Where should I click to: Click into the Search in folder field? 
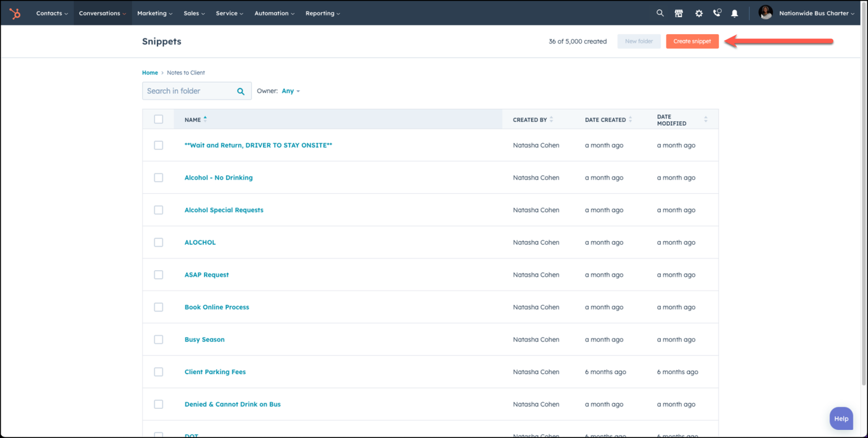(189, 91)
